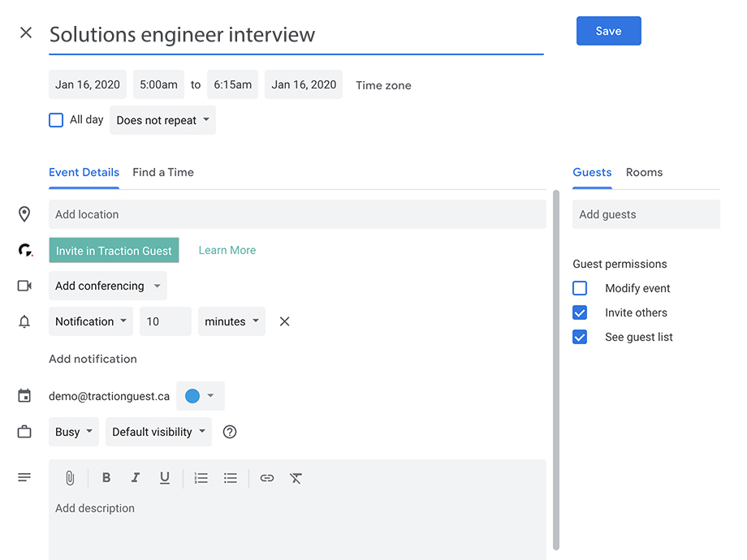Insert a bulleted list
The height and width of the screenshot is (560, 747).
(x=231, y=478)
